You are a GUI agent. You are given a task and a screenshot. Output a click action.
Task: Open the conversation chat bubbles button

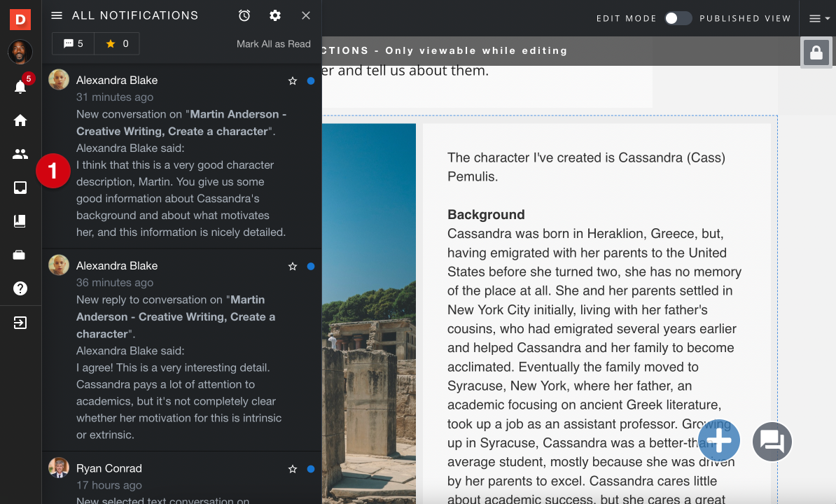pos(772,441)
